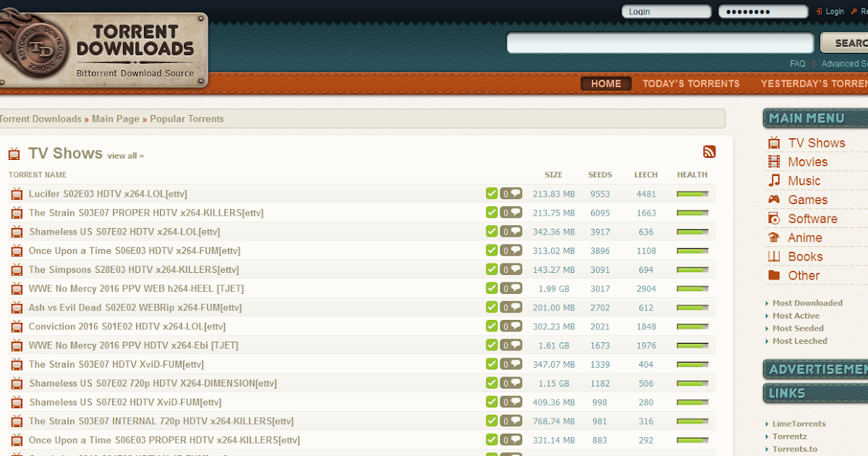Click the health bar for WWE No Mercy HDTV x264-Ebi
Viewport: 868px width, 456px height.
pyautogui.click(x=692, y=345)
